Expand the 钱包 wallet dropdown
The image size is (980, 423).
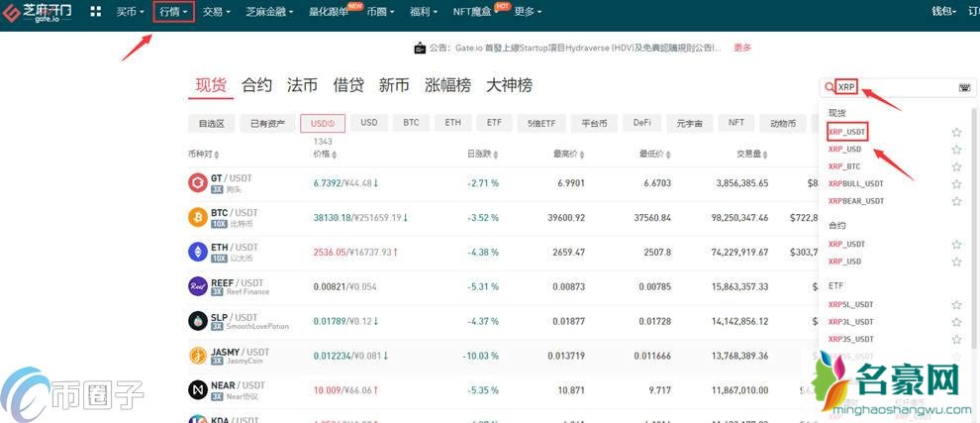(943, 11)
